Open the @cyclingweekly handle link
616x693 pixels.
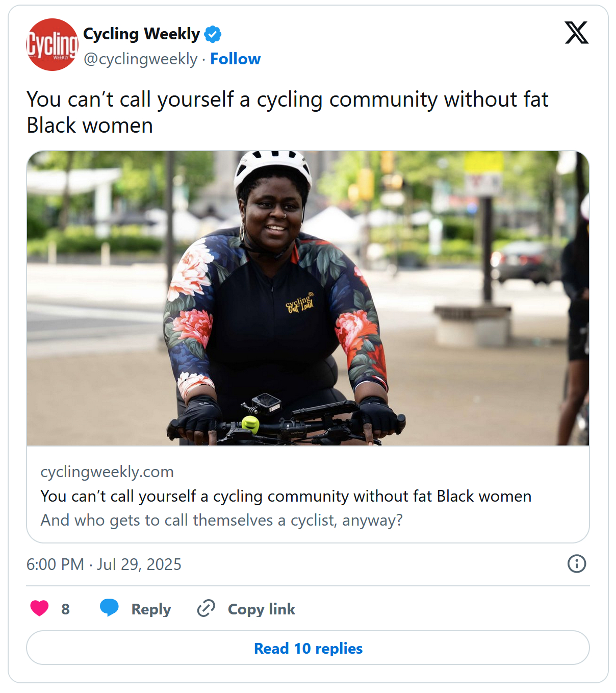click(140, 59)
